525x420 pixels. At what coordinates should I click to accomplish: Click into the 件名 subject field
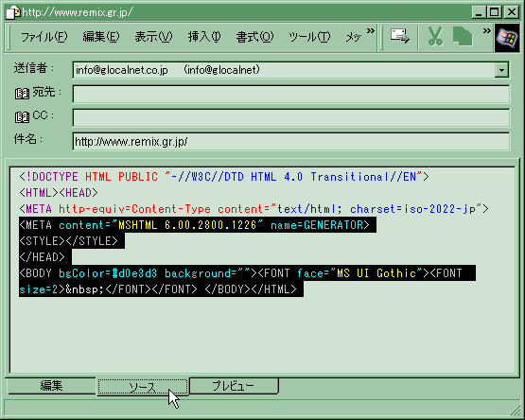(291, 141)
